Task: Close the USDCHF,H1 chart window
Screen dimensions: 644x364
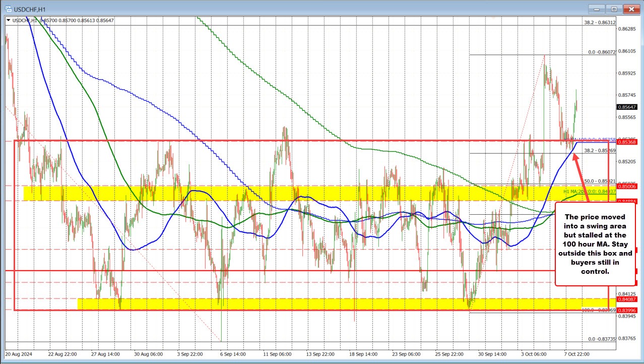Action: click(x=631, y=9)
